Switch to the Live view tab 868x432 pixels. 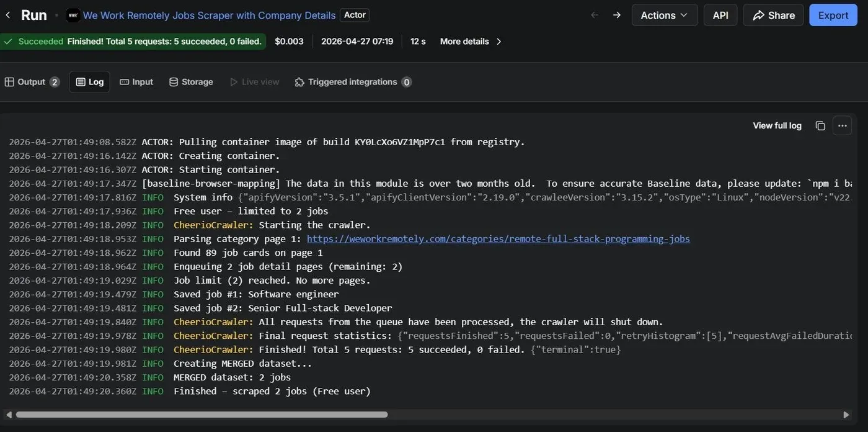254,82
